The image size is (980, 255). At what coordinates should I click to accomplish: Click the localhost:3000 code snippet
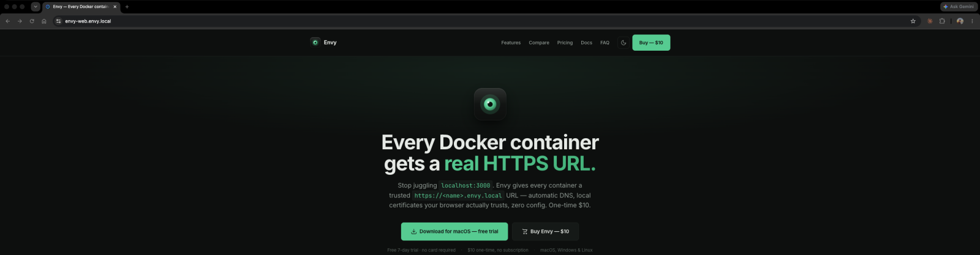(466, 185)
